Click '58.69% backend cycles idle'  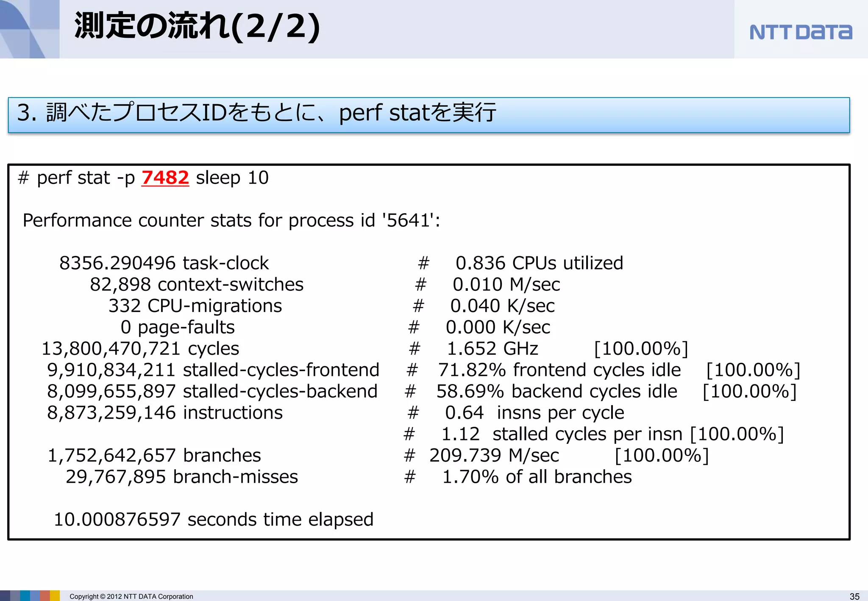coord(557,392)
